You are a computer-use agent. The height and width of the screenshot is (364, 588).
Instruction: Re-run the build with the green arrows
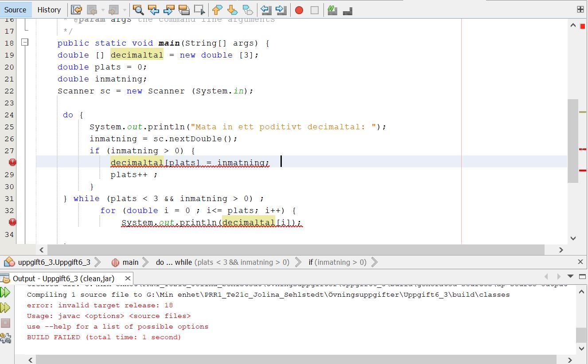[5, 292]
